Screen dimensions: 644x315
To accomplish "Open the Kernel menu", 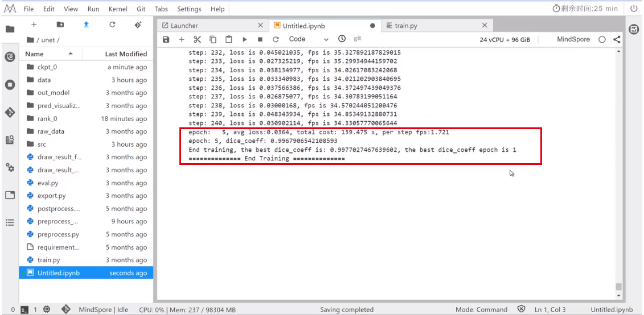I will [118, 9].
